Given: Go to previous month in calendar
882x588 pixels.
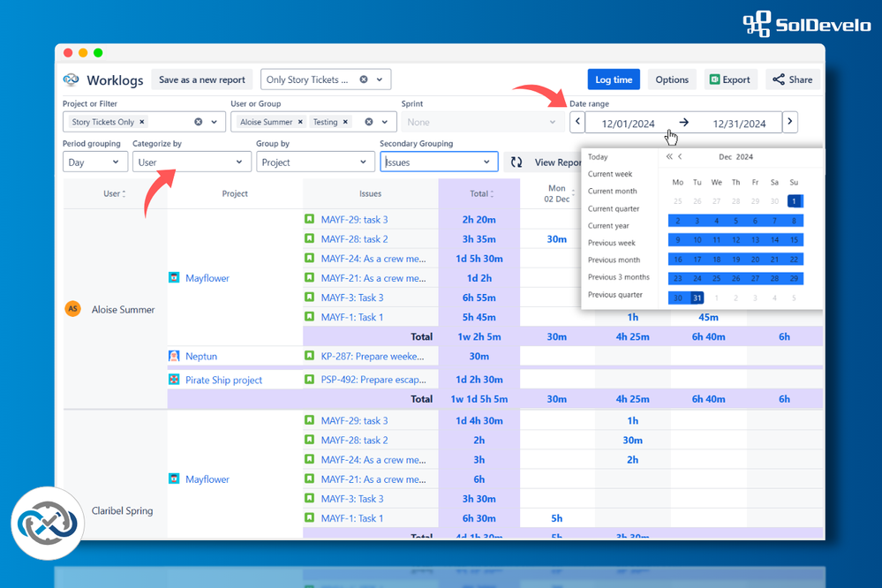Looking at the screenshot, I should 680,156.
